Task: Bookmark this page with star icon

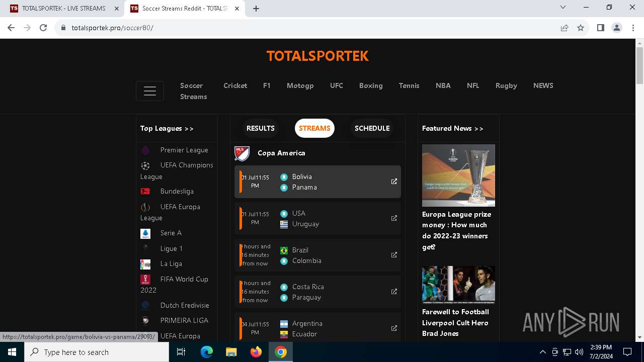Action: (x=581, y=28)
